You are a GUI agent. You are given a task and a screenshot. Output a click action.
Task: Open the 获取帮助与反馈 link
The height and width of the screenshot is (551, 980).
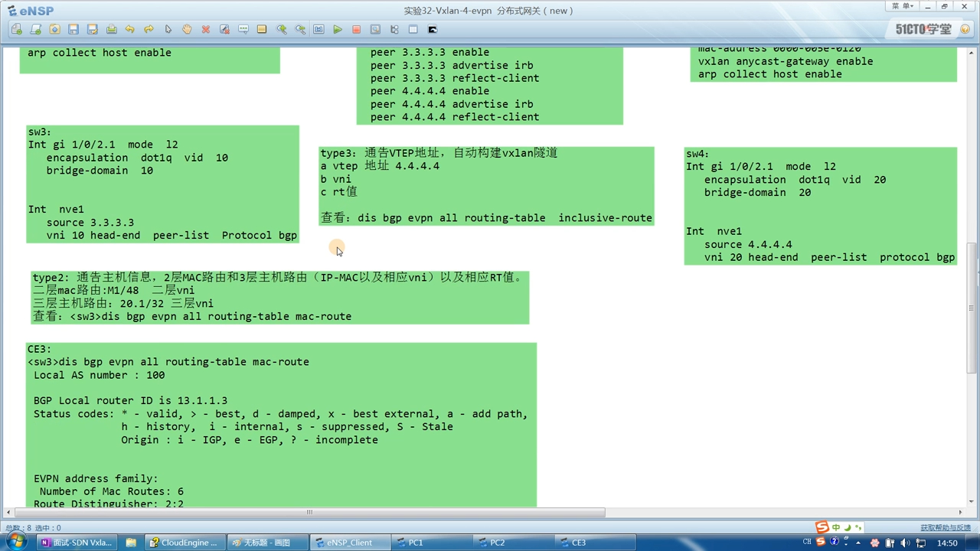pos(945,528)
